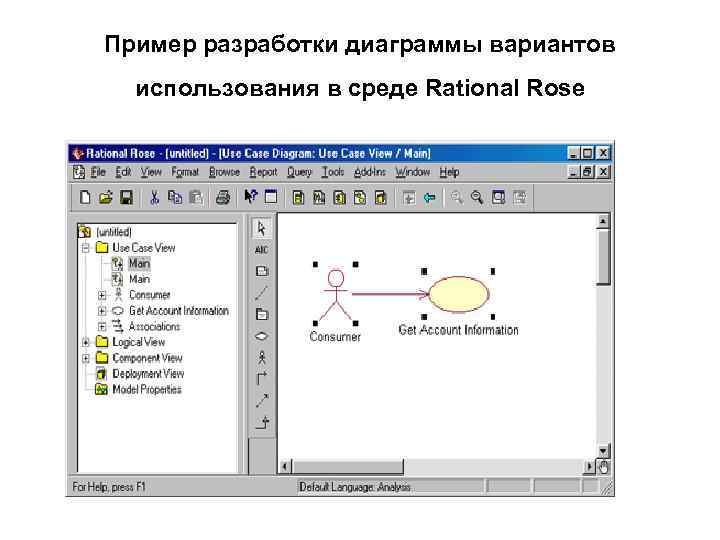Select the Dependency arrow tool

262,400
